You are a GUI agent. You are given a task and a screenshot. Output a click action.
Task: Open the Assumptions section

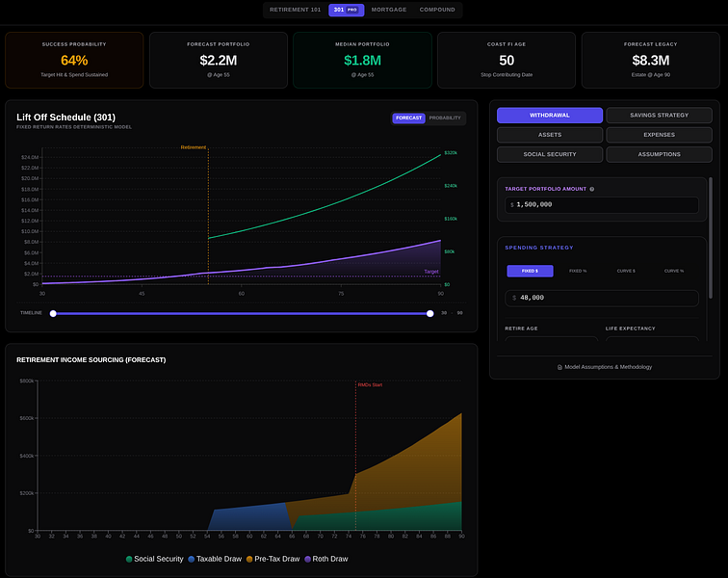[659, 154]
